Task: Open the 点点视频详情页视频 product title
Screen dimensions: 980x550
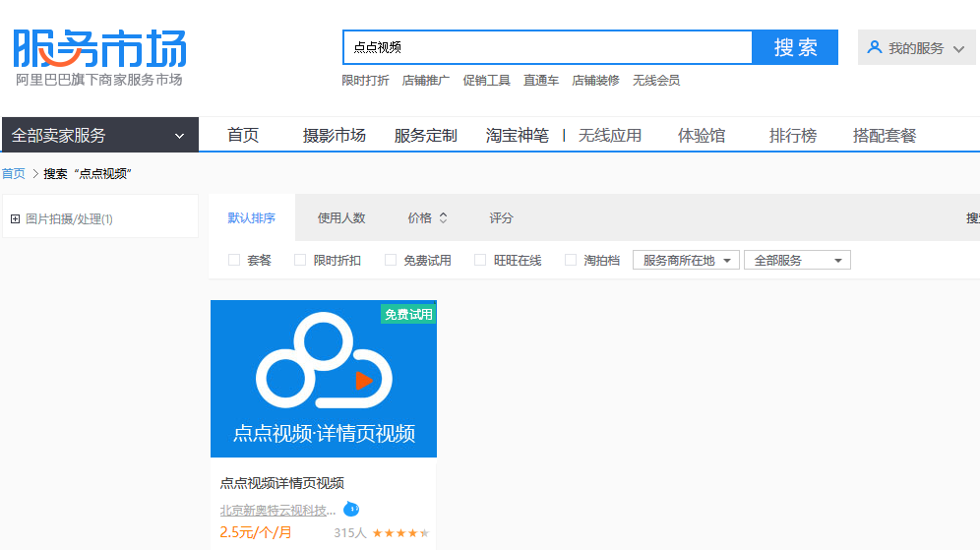Action: coord(281,482)
